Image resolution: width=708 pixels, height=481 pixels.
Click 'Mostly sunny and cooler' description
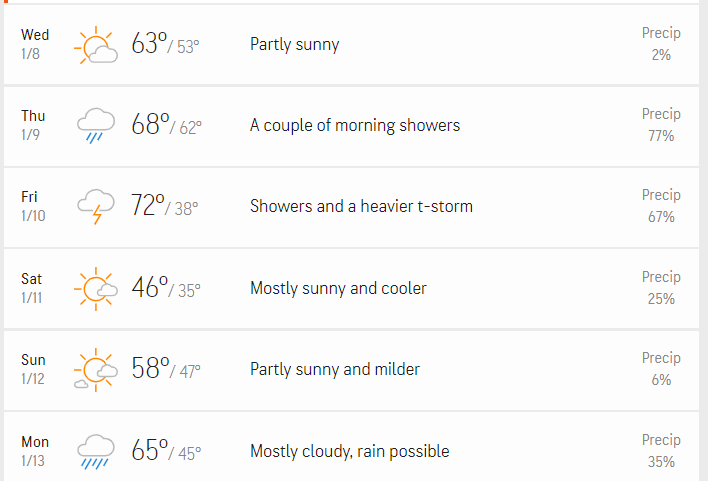coord(338,288)
